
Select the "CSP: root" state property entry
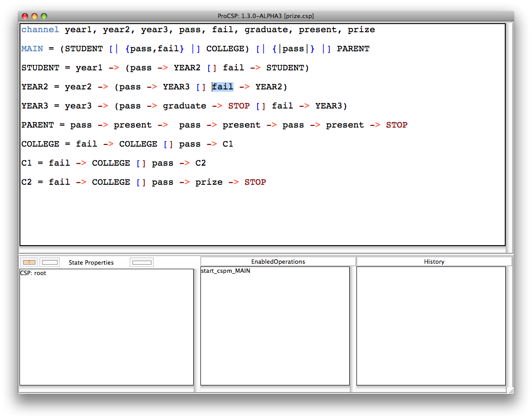coord(33,273)
